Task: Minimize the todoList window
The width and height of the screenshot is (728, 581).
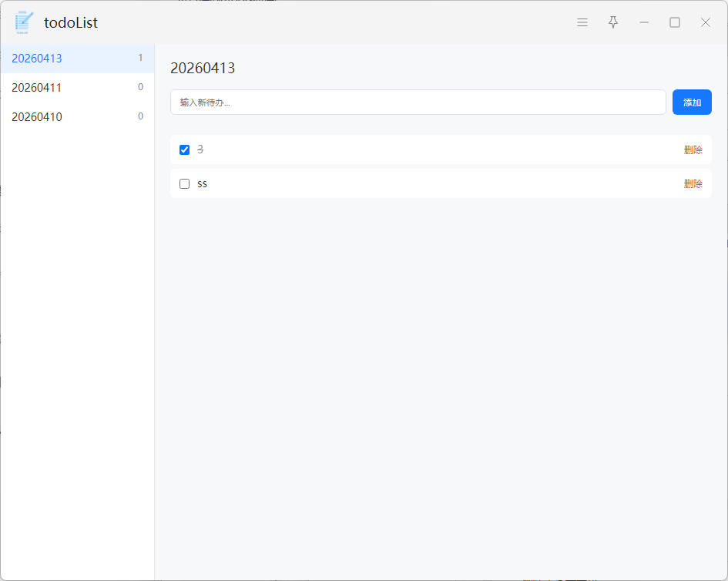Action: [644, 22]
